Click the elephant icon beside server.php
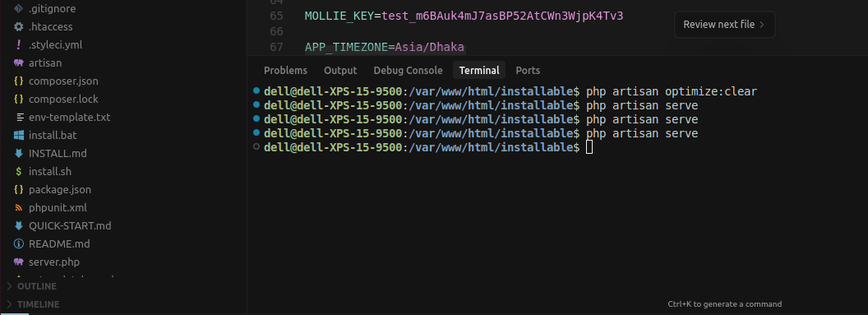This screenshot has height=315, width=868. [x=18, y=262]
